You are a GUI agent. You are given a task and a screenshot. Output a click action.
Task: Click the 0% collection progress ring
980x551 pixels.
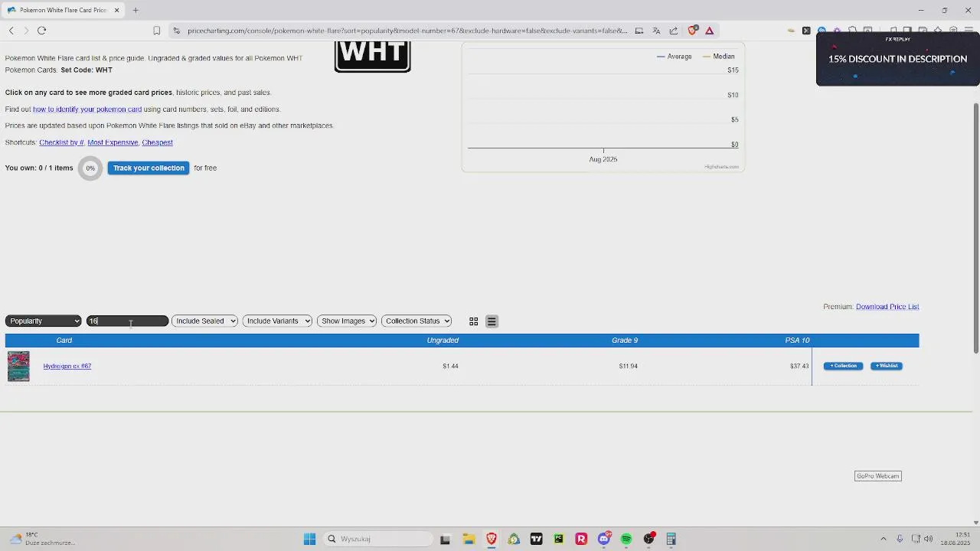tap(90, 168)
